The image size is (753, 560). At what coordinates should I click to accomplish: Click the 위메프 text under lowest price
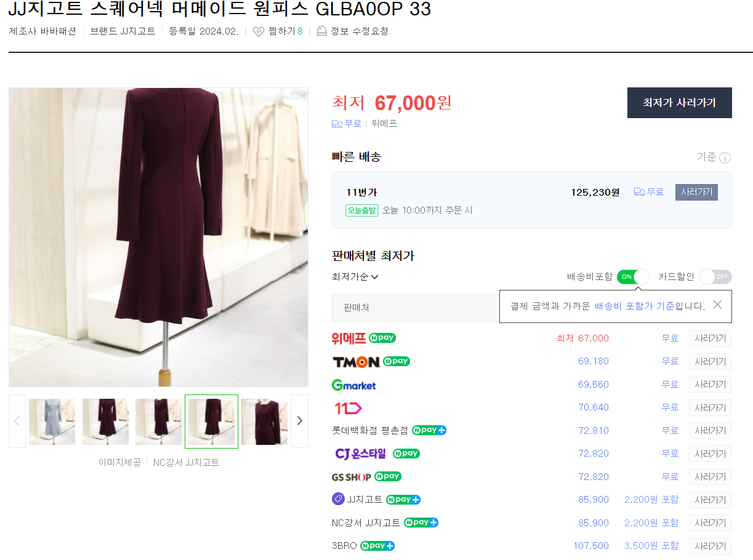384,124
